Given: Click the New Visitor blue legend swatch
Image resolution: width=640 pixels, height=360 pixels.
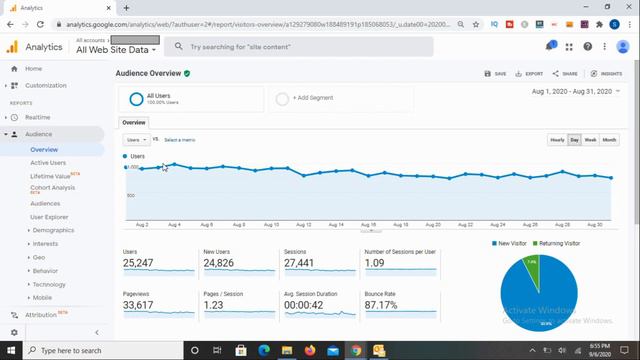Looking at the screenshot, I should 494,243.
